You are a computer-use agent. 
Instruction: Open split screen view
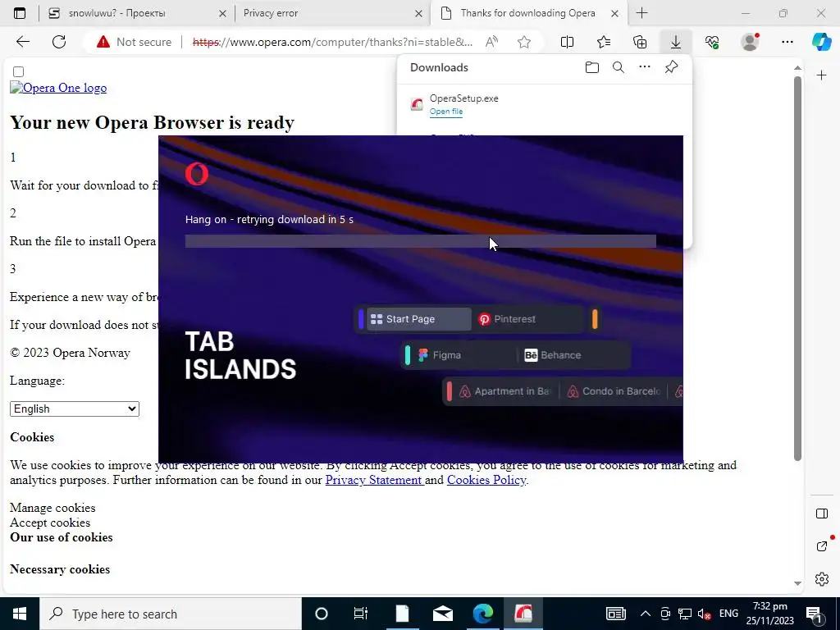[567, 42]
